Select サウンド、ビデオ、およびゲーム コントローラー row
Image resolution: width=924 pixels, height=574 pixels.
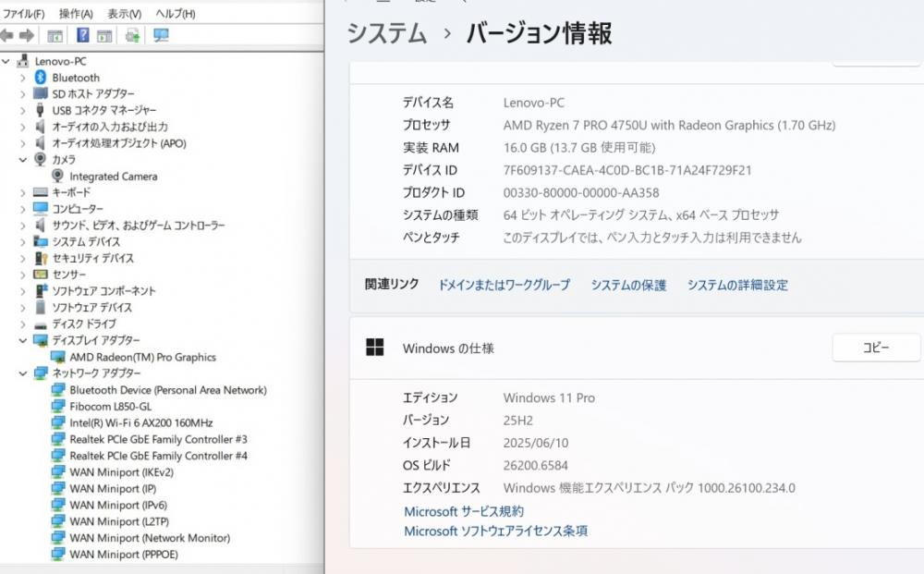click(x=138, y=226)
